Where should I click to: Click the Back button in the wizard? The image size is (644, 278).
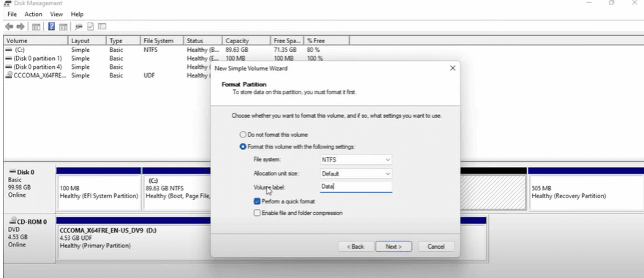(355, 247)
